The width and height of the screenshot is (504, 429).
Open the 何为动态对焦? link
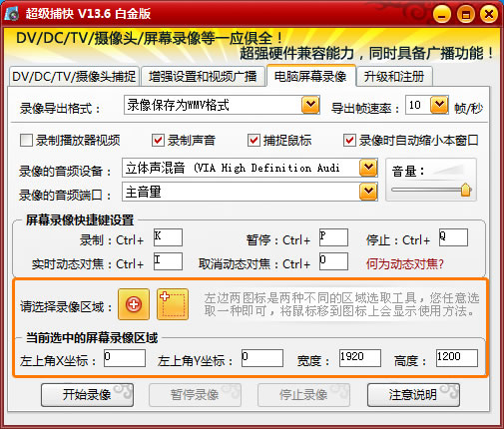(x=405, y=264)
